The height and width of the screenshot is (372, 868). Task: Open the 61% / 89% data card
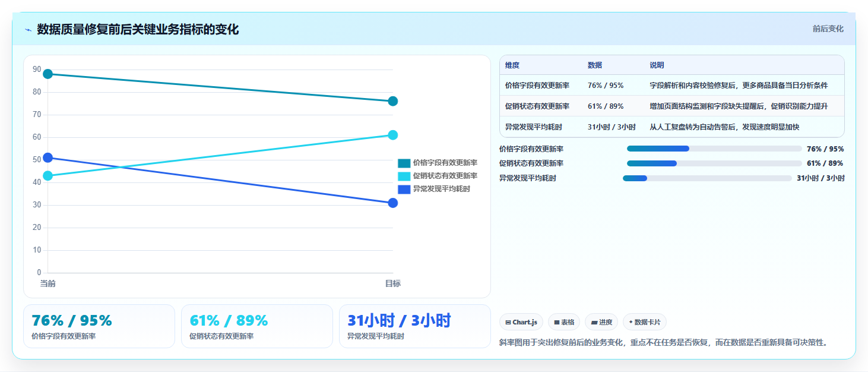point(257,326)
